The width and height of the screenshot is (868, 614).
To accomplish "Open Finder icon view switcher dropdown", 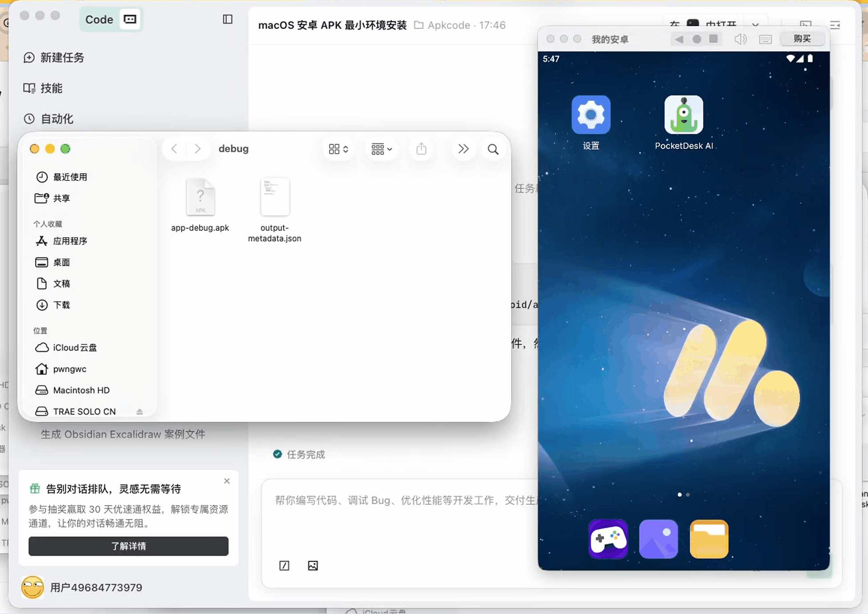I will [338, 149].
